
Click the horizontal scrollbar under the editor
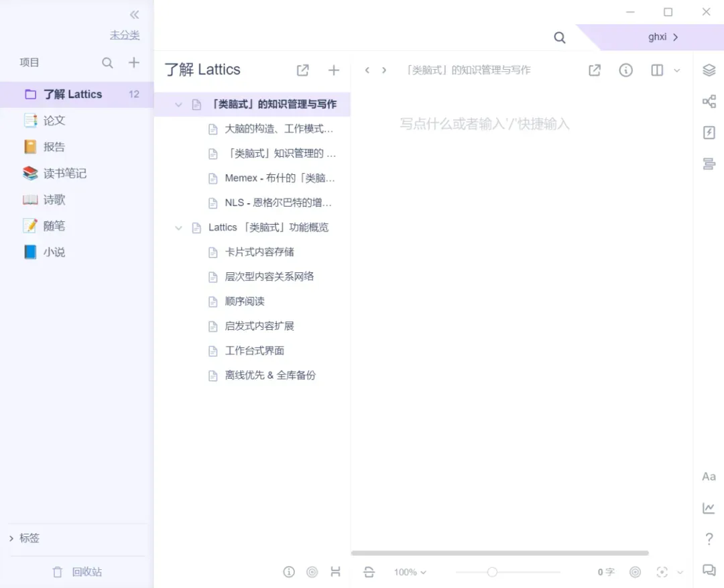499,553
